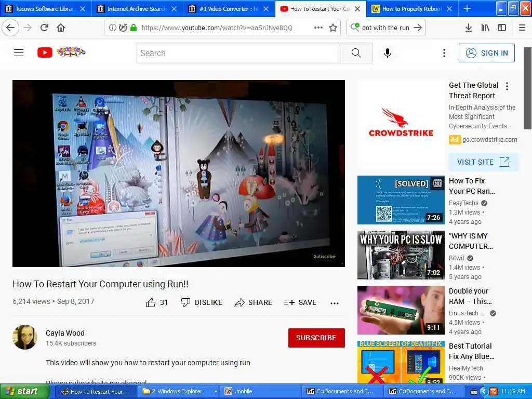Open the Cayla Wood channel name link
Image resolution: width=532 pixels, height=399 pixels.
pos(65,333)
